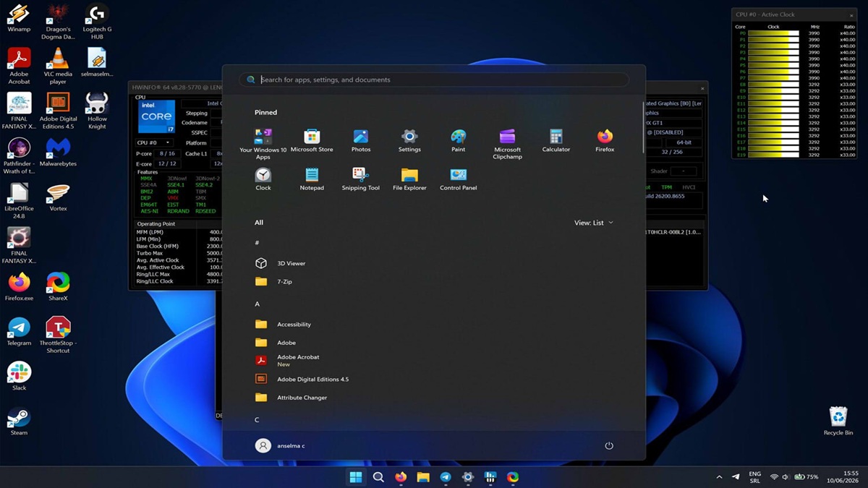
Task: Open Firefox from Start menu Pinned section
Action: point(605,141)
